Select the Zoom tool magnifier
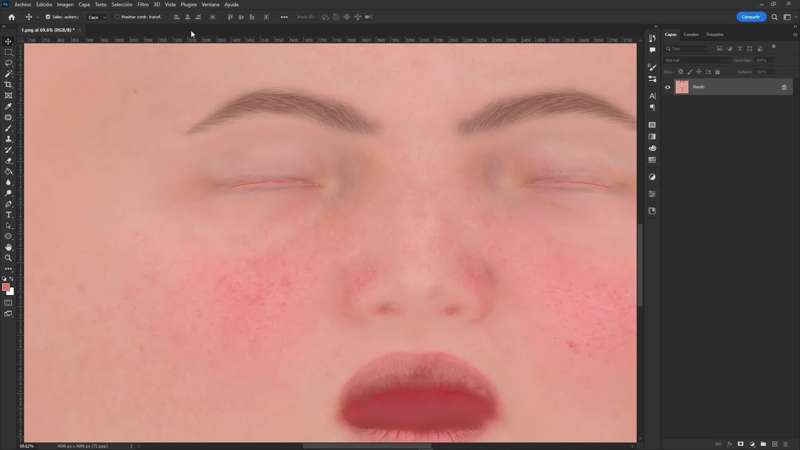800x450 pixels. pyautogui.click(x=8, y=258)
